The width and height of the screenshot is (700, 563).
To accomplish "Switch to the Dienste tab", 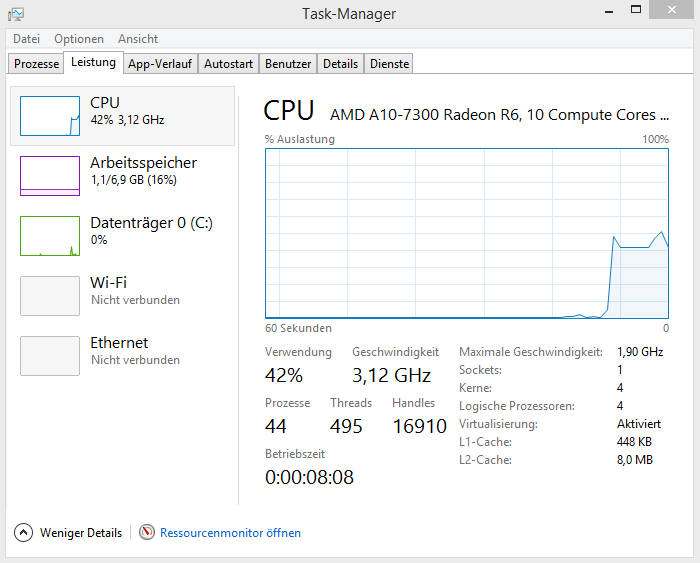I will click(x=389, y=64).
